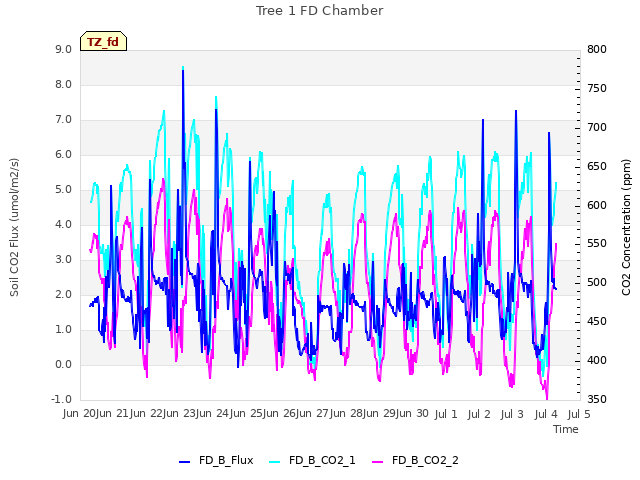Click the FD_B_CO2_2 legend entry
This screenshot has width=640, height=480.
416,460
